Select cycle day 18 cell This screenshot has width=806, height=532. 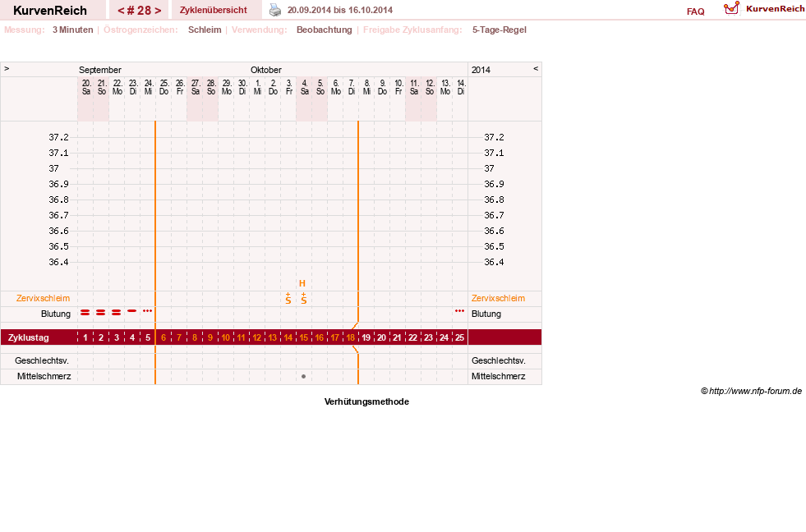click(351, 337)
